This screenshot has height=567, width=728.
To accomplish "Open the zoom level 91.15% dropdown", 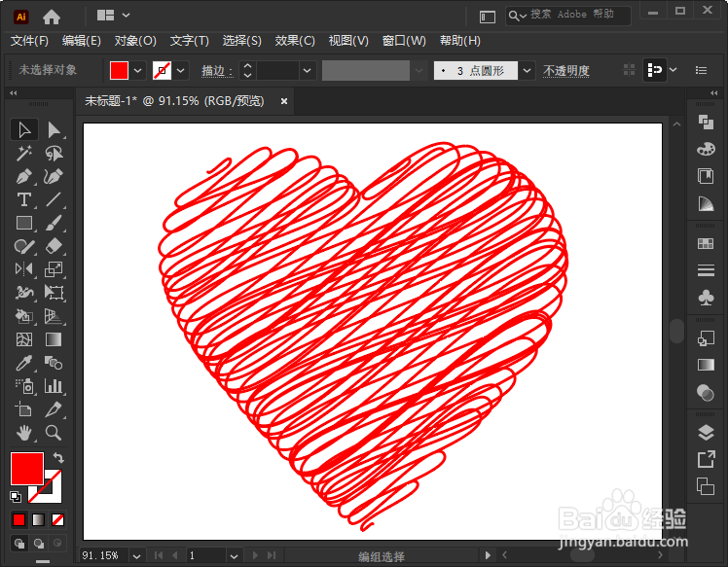I will click(x=136, y=556).
